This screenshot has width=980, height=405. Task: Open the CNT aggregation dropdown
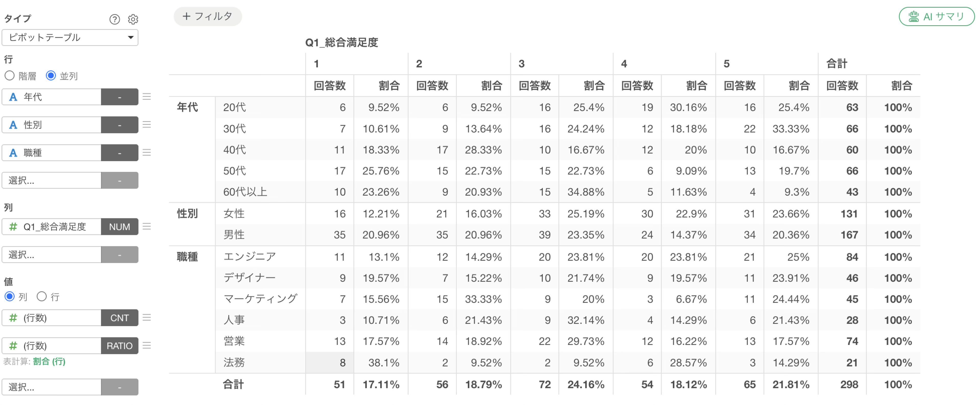[119, 318]
